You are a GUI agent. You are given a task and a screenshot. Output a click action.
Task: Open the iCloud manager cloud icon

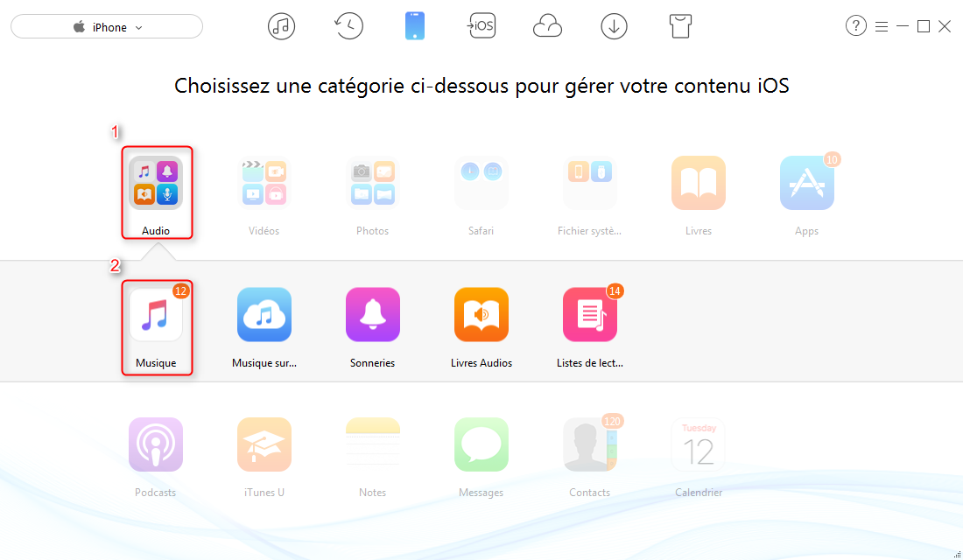pos(547,26)
